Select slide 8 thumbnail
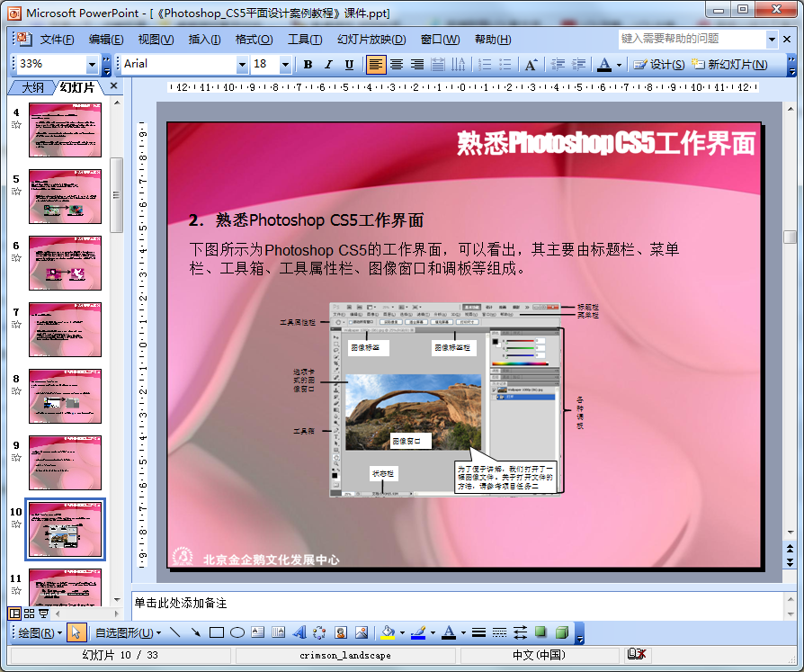 tap(65, 396)
